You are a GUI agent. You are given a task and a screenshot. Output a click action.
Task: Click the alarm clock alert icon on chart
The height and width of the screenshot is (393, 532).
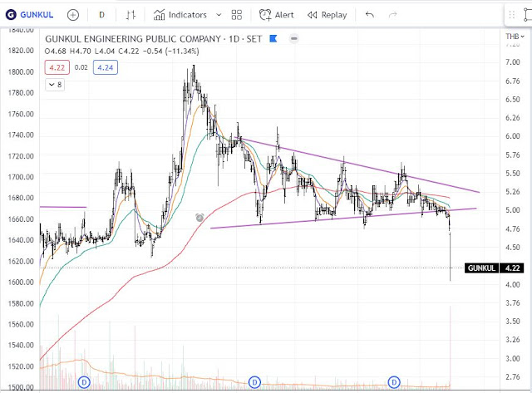pyautogui.click(x=199, y=218)
